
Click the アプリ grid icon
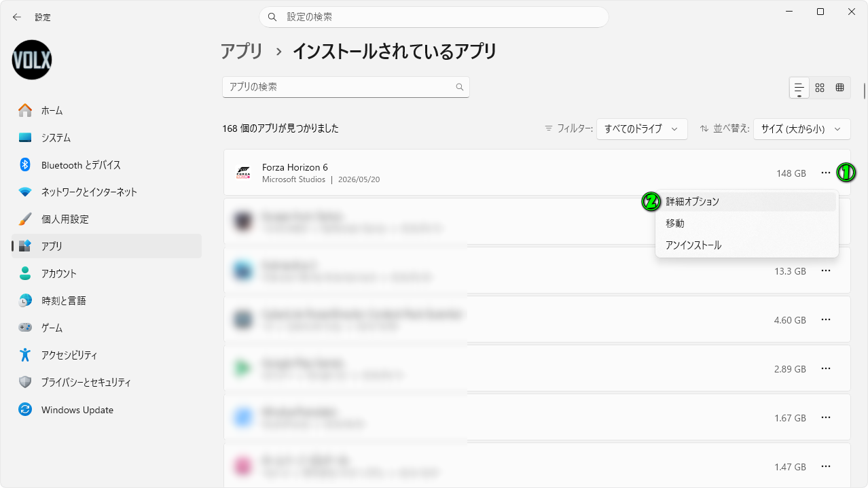click(x=25, y=246)
